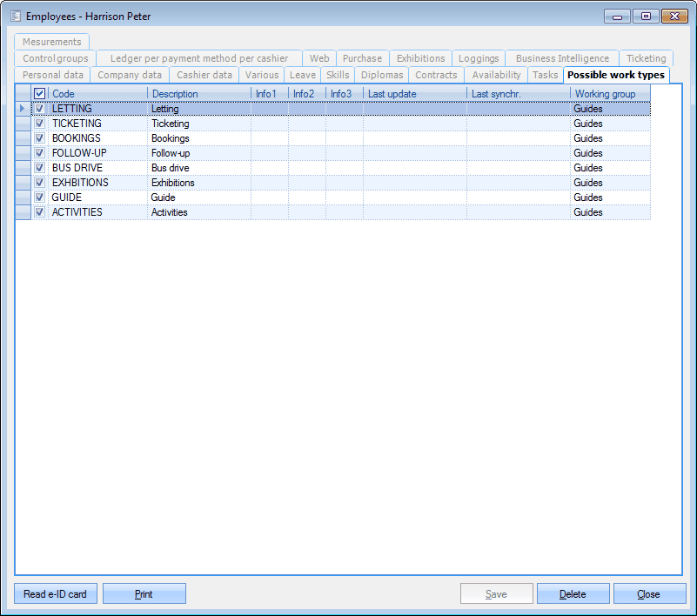Uncheck the BUS DRIVE row
Image resolution: width=697 pixels, height=616 pixels.
(x=39, y=167)
